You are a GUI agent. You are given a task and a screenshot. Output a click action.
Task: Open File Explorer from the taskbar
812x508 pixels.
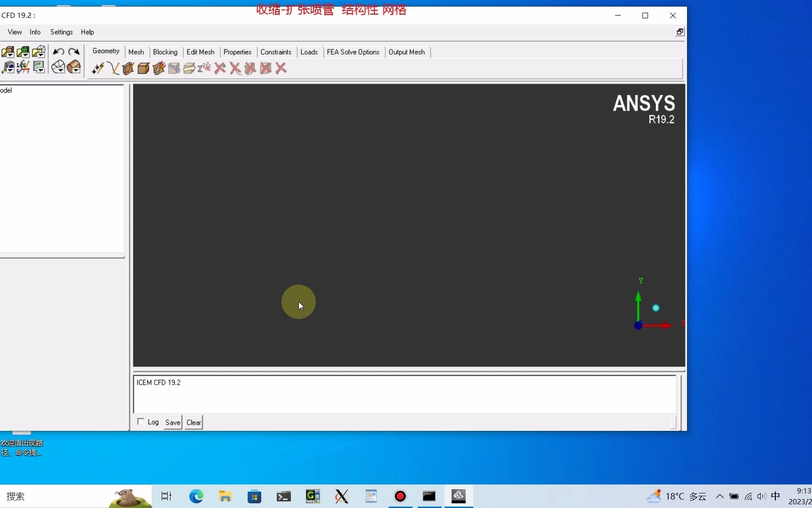[x=225, y=496]
